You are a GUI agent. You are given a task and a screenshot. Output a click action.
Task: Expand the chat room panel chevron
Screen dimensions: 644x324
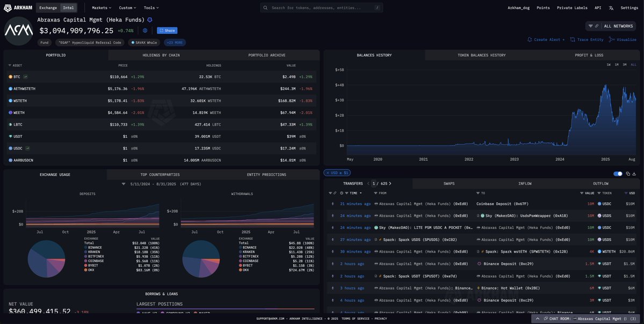point(538,319)
